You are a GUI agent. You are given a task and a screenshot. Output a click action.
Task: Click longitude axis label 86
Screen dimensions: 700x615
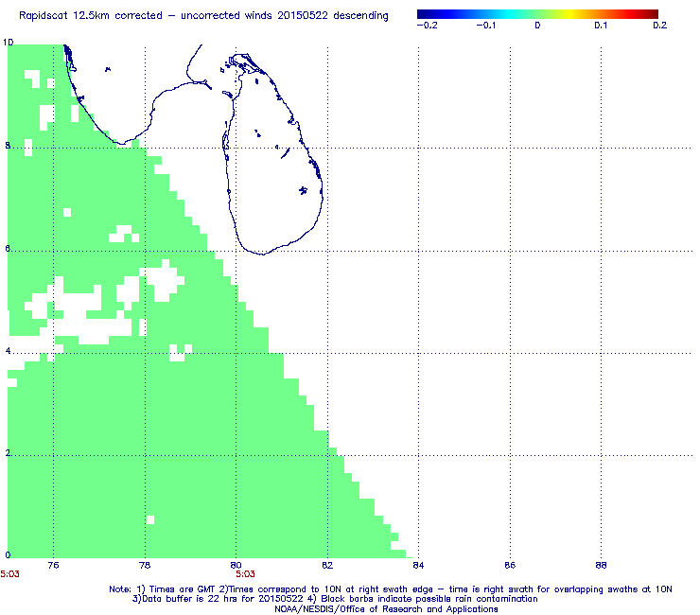coord(510,566)
